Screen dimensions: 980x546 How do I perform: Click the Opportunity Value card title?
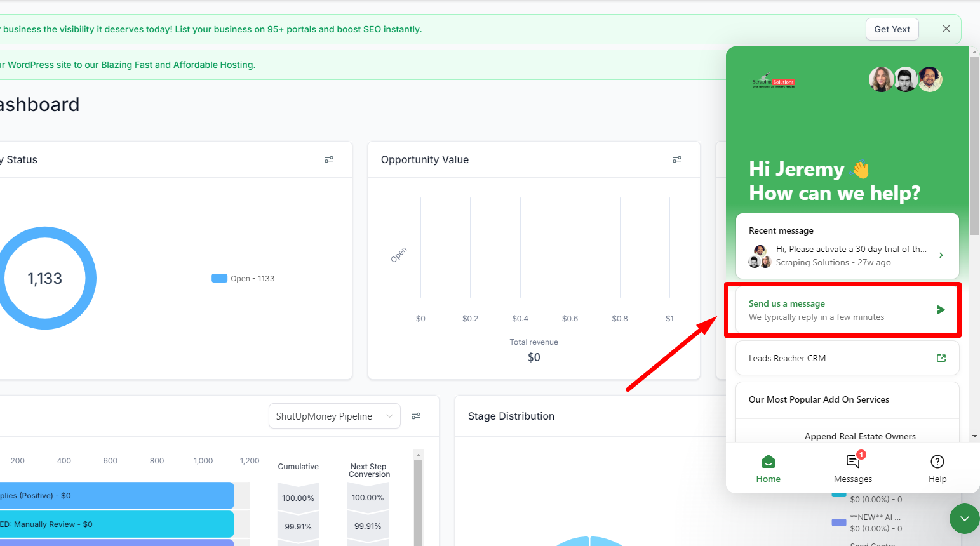click(425, 159)
